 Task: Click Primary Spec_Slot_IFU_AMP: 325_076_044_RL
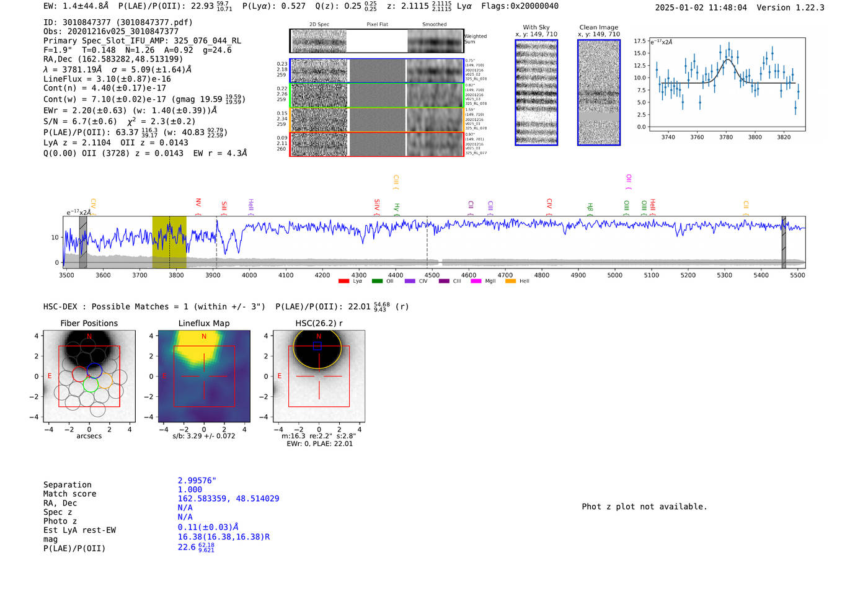click(142, 41)
